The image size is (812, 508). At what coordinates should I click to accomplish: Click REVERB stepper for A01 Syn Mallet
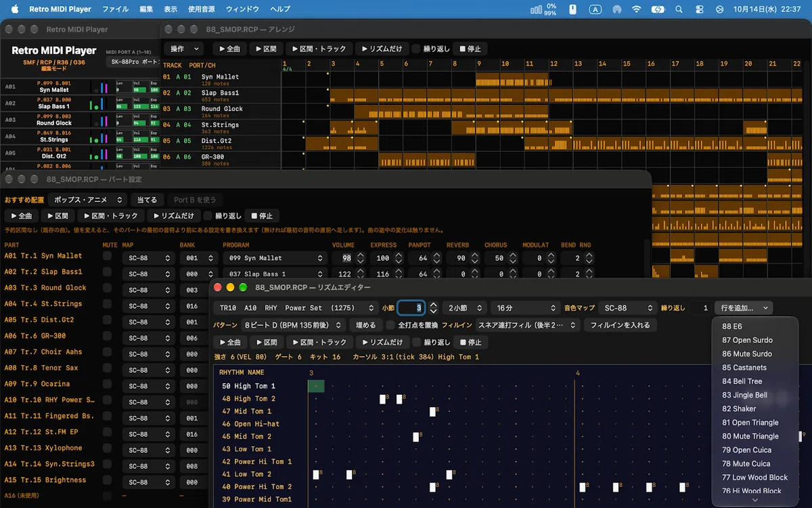pos(474,258)
